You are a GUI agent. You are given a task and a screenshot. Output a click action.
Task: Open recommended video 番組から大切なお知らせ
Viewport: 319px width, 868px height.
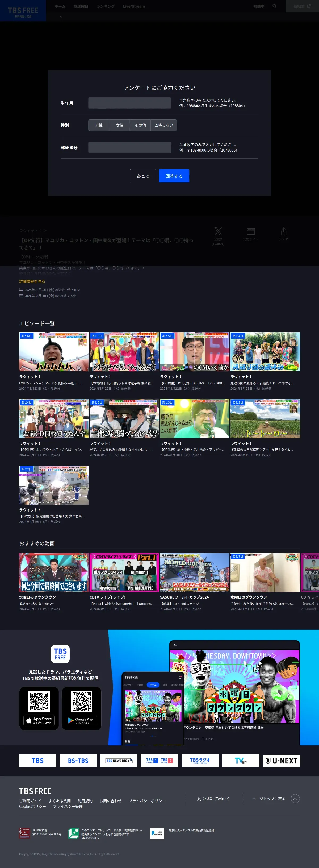coord(54,572)
